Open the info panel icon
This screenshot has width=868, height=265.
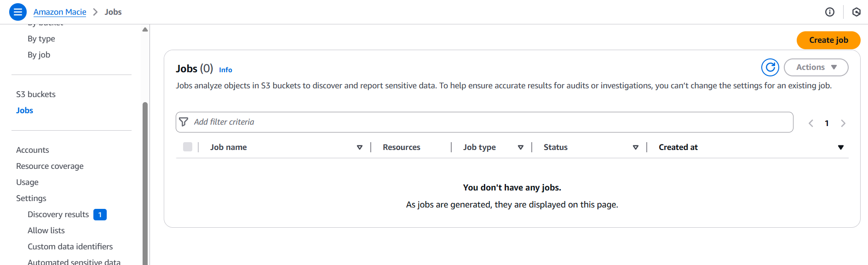pos(830,12)
